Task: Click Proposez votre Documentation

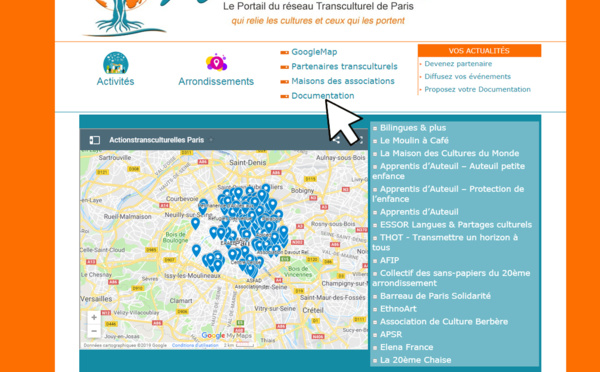Action: (478, 90)
